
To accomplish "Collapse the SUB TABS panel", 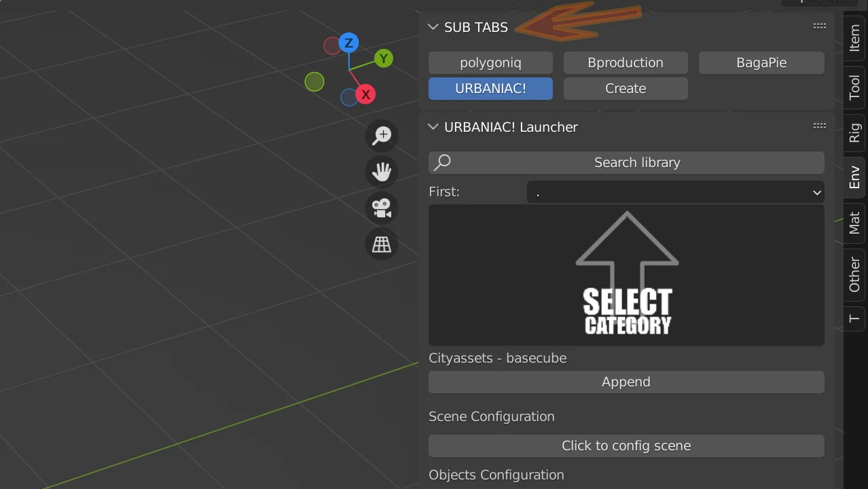I will [433, 27].
